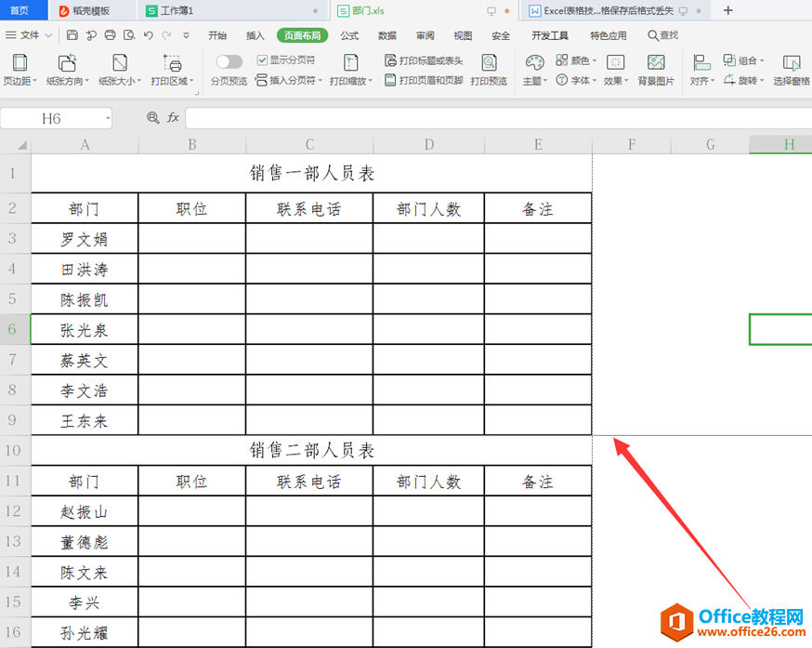Switch to the 稻壳模板 document tab

(91, 10)
